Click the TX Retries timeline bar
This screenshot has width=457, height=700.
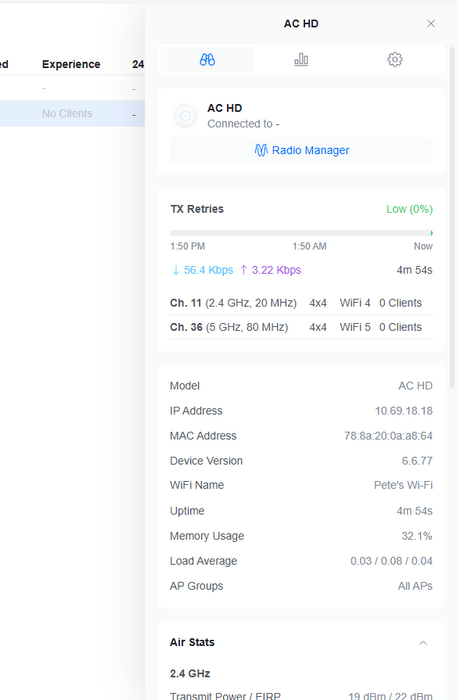click(x=301, y=233)
